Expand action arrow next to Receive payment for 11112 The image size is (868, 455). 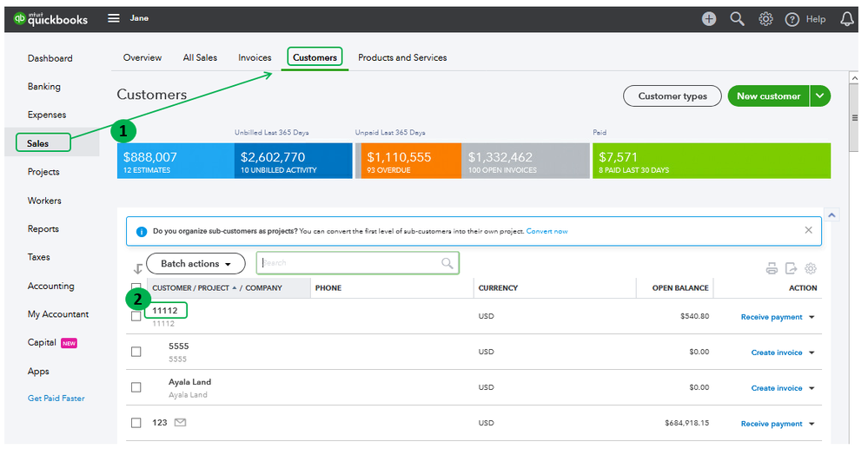(812, 317)
